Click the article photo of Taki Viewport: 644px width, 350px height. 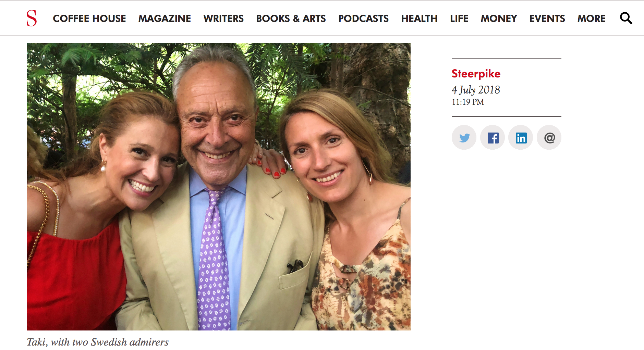pos(219,187)
